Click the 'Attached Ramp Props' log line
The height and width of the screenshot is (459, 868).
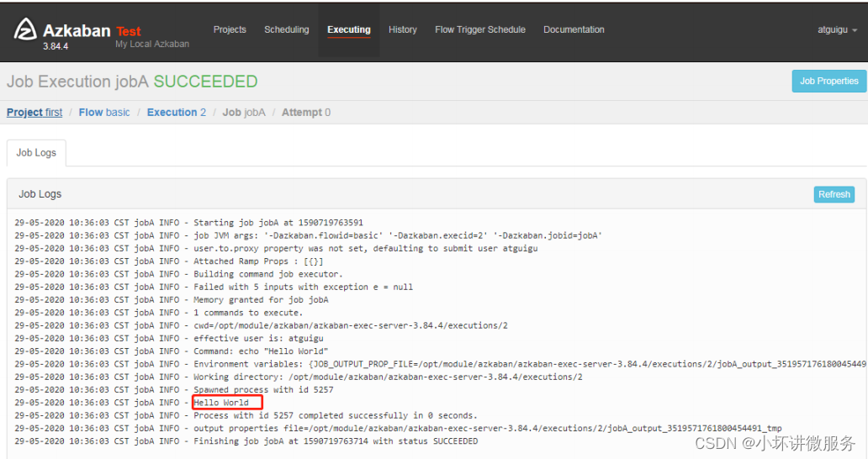169,261
